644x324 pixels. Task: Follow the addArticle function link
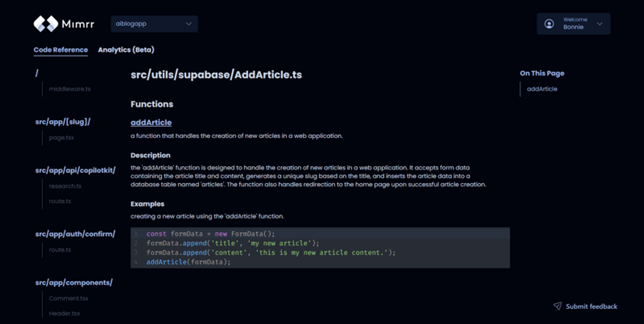tap(151, 123)
